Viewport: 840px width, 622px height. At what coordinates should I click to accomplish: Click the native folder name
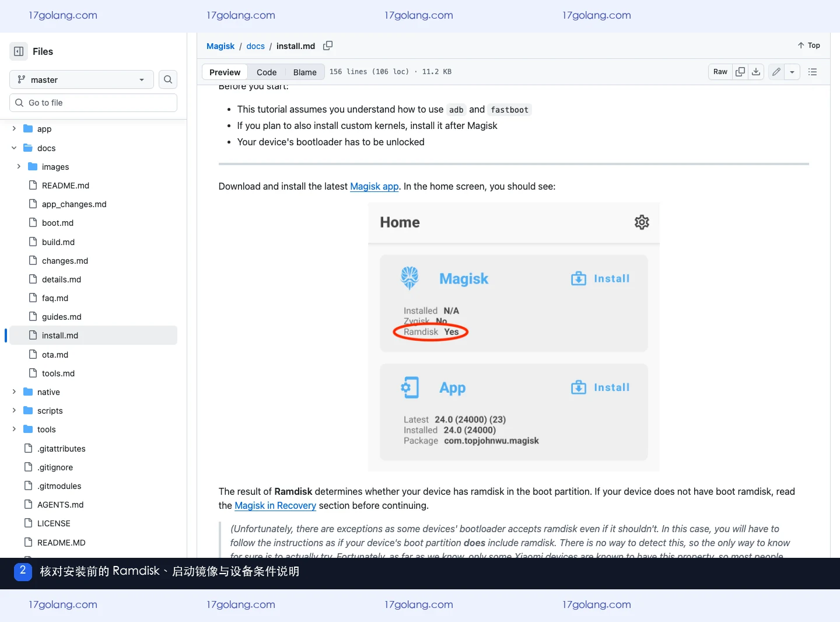(48, 392)
